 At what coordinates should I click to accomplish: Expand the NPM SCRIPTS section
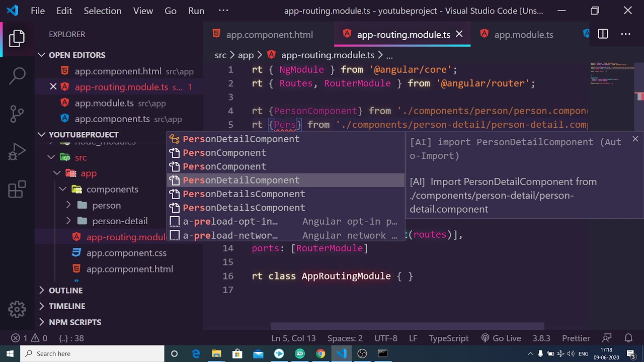(74, 322)
